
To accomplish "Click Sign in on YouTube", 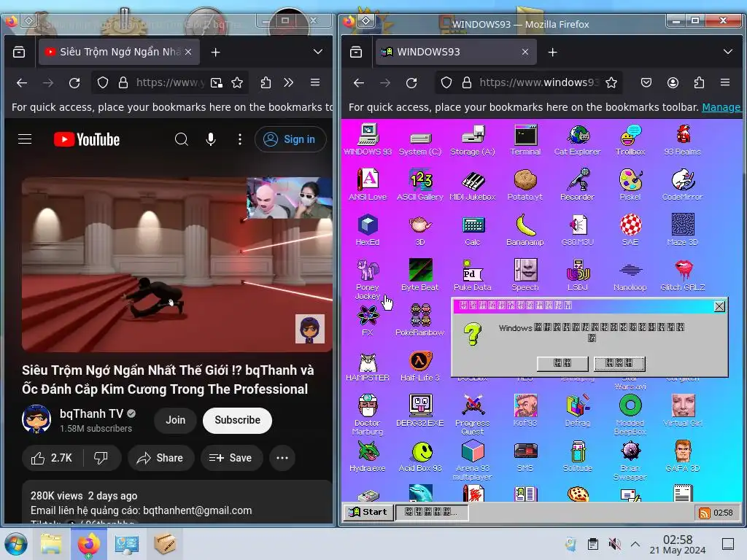I will [x=290, y=139].
